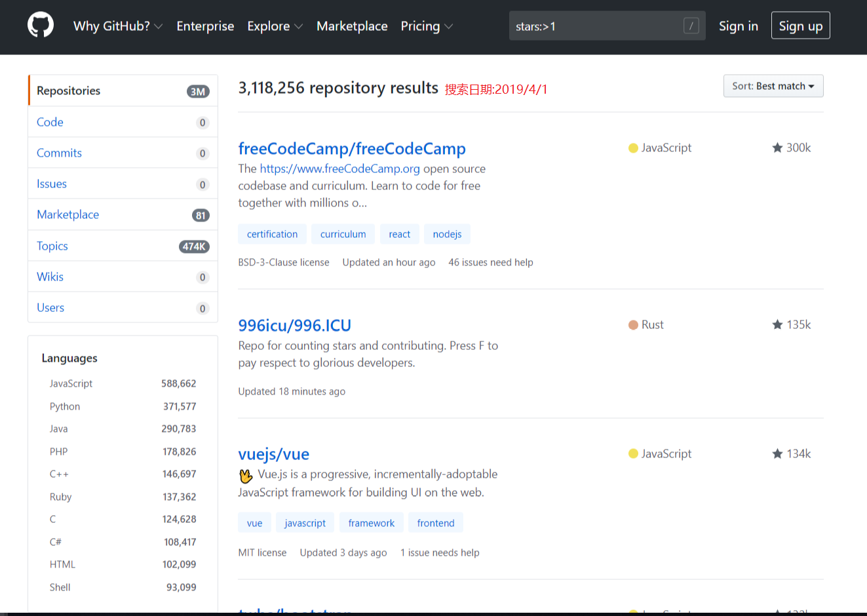This screenshot has width=867, height=616.
Task: Click the star icon next to 135k
Action: (777, 324)
